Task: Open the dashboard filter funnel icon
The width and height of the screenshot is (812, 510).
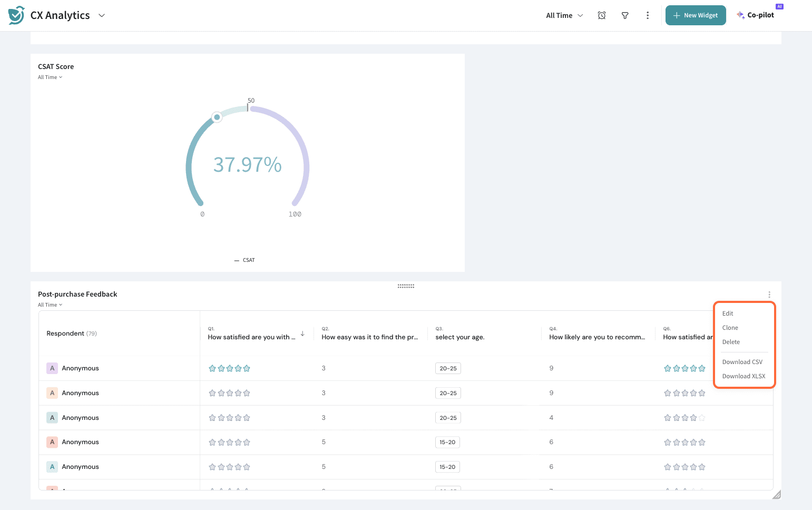Action: (625, 16)
